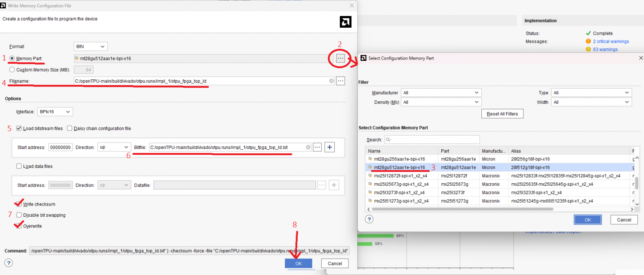The image size is (644, 275).
Task: Click the yellow 63 warnings icon
Action: click(588, 50)
